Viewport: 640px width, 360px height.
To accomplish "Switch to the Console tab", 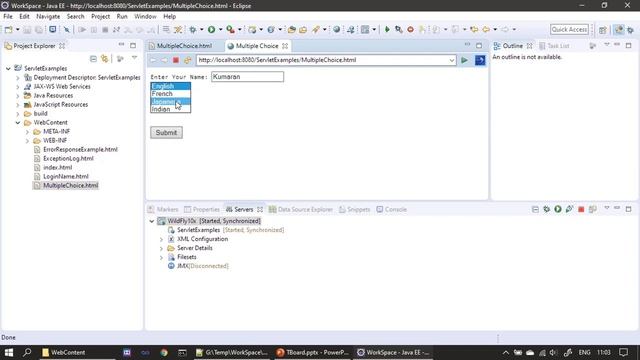I will pyautogui.click(x=392, y=209).
